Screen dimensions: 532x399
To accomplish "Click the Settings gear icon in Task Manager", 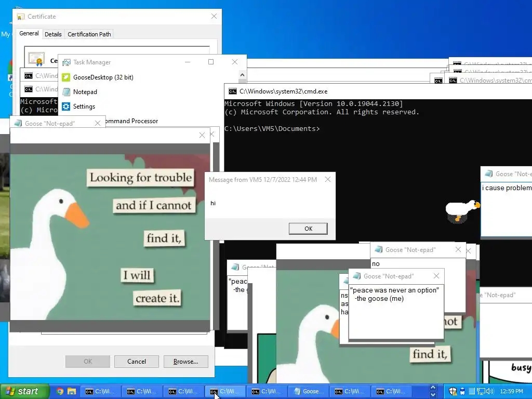I will [66, 107].
